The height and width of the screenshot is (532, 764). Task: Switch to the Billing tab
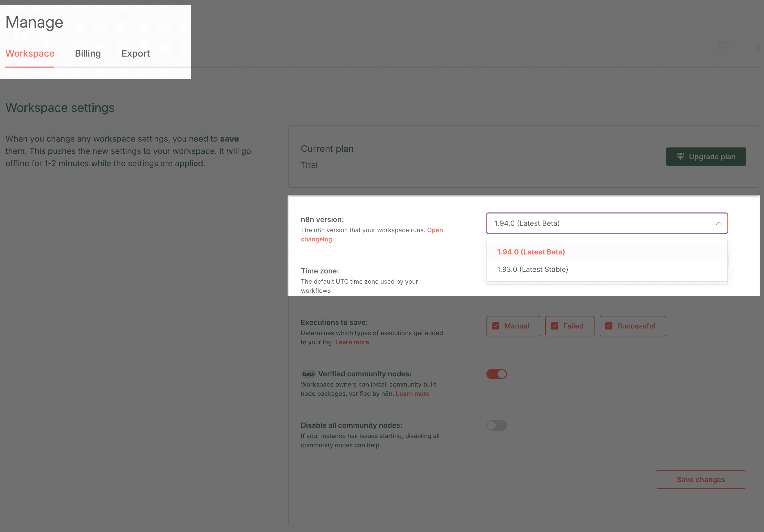click(x=88, y=53)
